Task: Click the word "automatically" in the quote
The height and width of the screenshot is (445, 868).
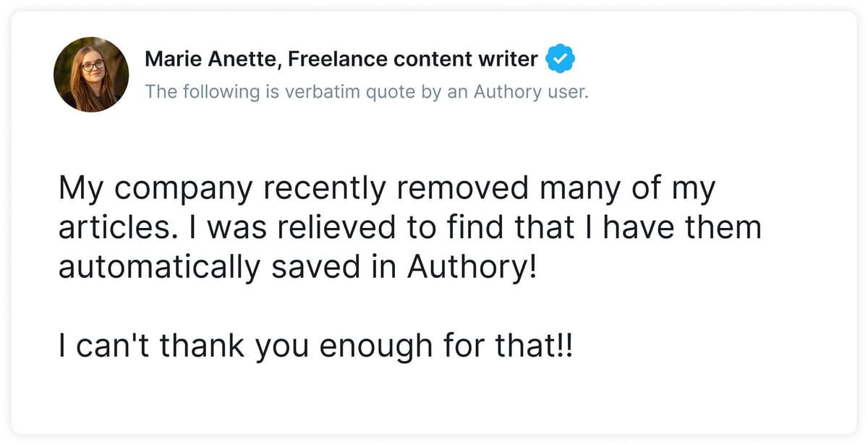Action: [x=158, y=267]
